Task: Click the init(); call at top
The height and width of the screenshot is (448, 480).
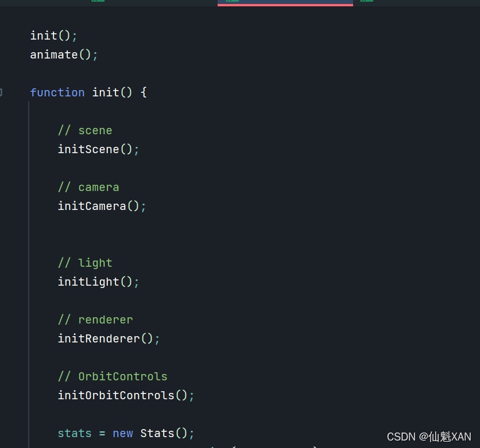Action: pos(53,36)
